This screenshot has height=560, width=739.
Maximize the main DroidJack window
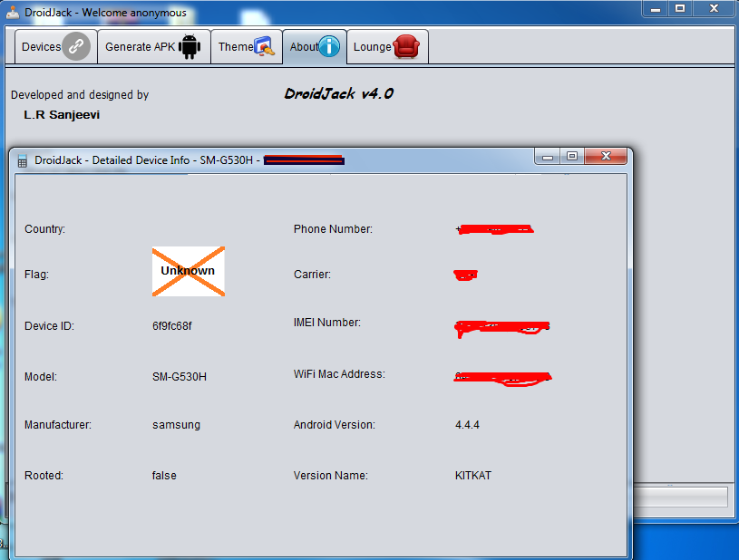(x=680, y=8)
